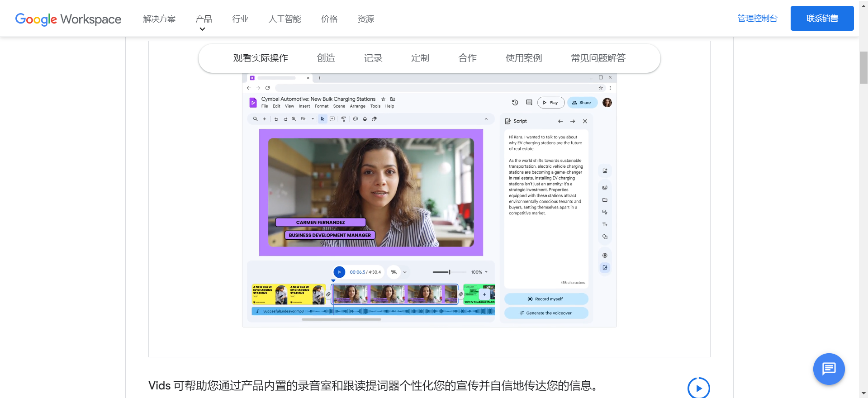The image size is (868, 398).
Task: Click the add comment toolbar icon
Action: pos(332,119)
